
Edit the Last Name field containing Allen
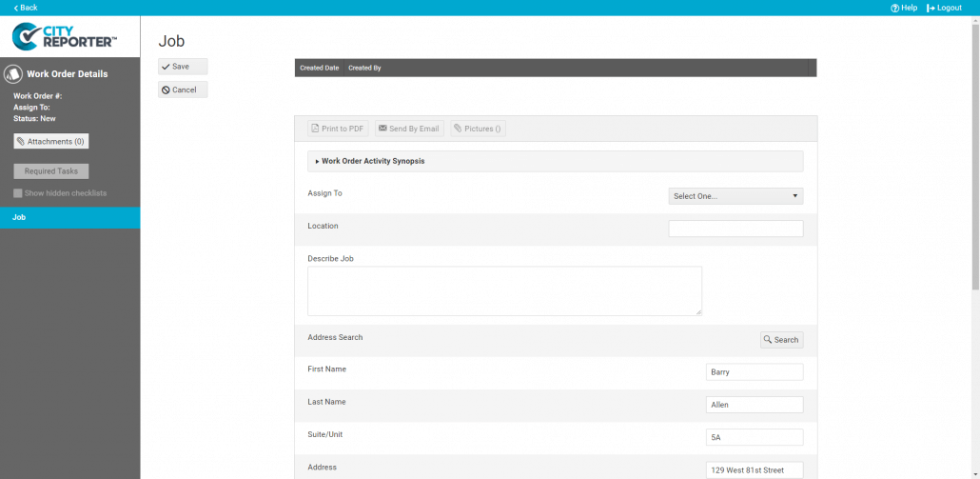click(755, 405)
